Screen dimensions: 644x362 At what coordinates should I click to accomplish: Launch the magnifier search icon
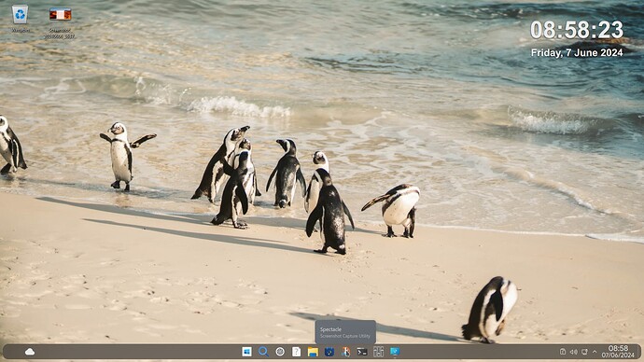(x=263, y=352)
